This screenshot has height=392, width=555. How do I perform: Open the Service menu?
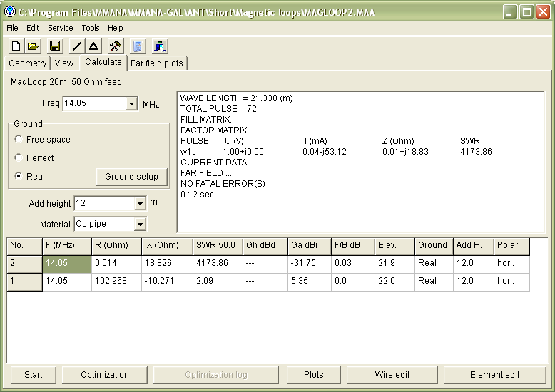coord(61,28)
